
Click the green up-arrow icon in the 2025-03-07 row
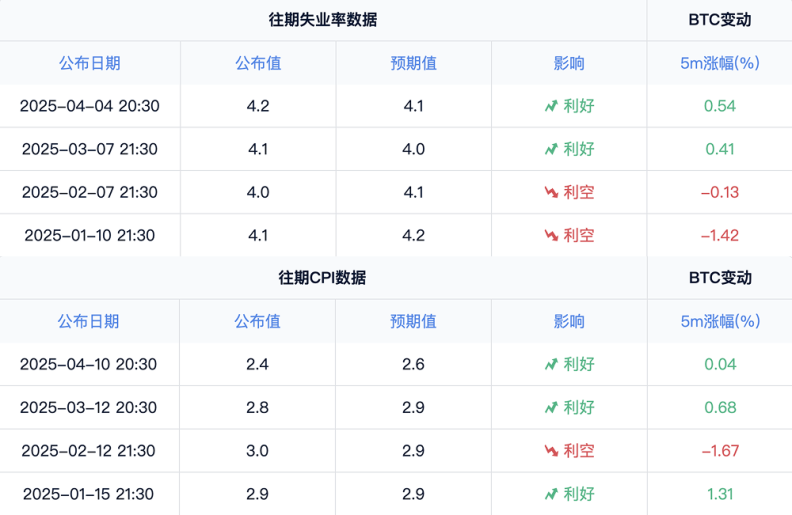(x=550, y=149)
